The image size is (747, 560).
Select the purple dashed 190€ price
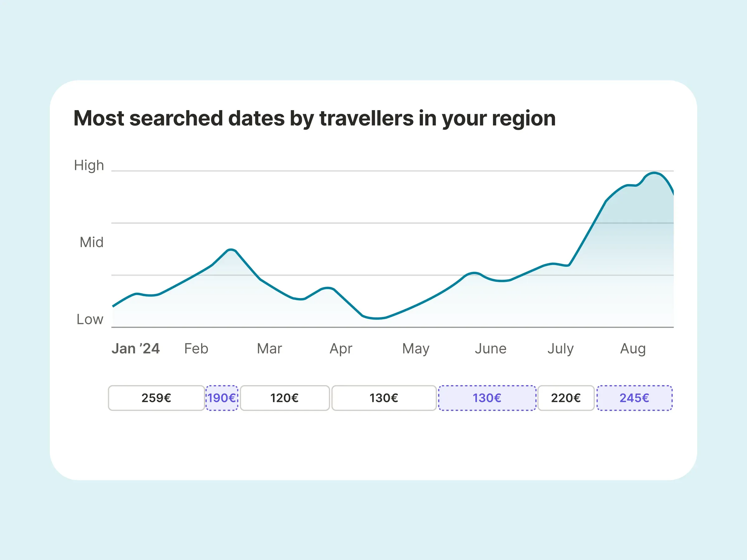[222, 398]
